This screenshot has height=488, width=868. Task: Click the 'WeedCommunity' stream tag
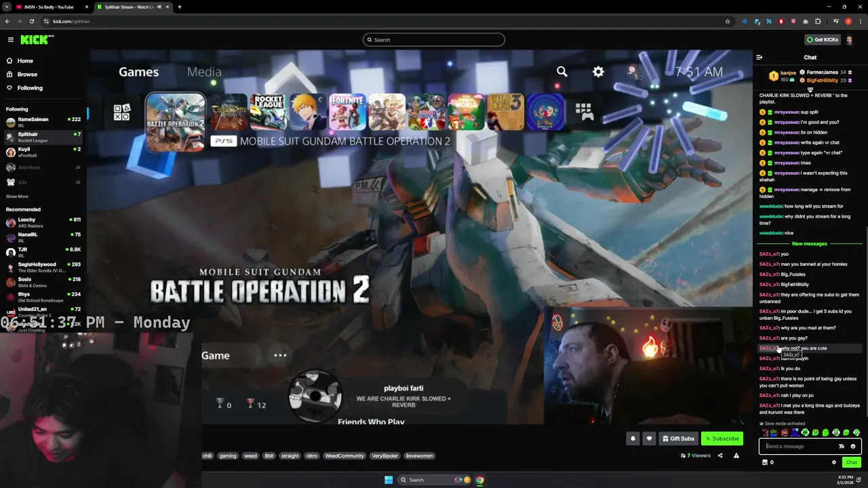coord(344,456)
